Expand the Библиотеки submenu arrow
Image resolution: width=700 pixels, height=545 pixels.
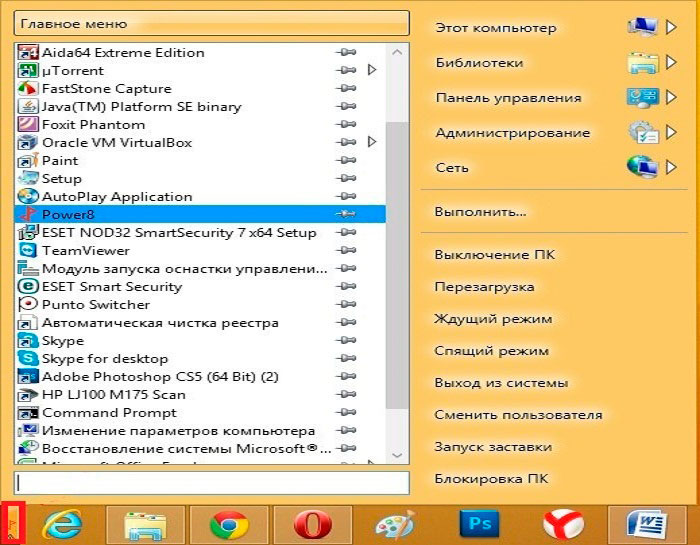(671, 62)
